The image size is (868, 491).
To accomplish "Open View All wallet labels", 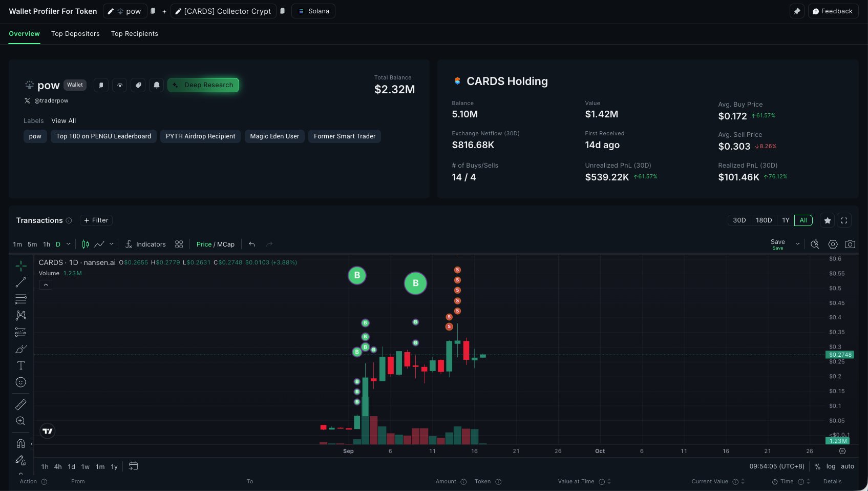I will pos(63,120).
